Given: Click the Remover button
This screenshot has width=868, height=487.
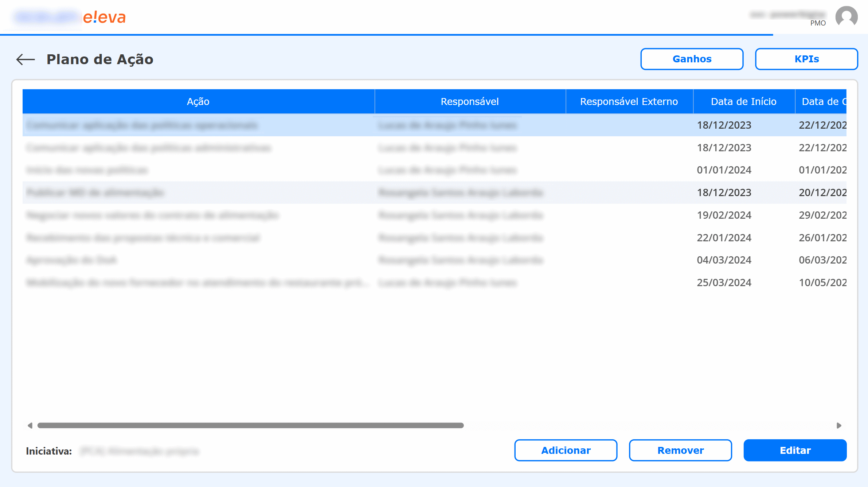Looking at the screenshot, I should point(680,450).
